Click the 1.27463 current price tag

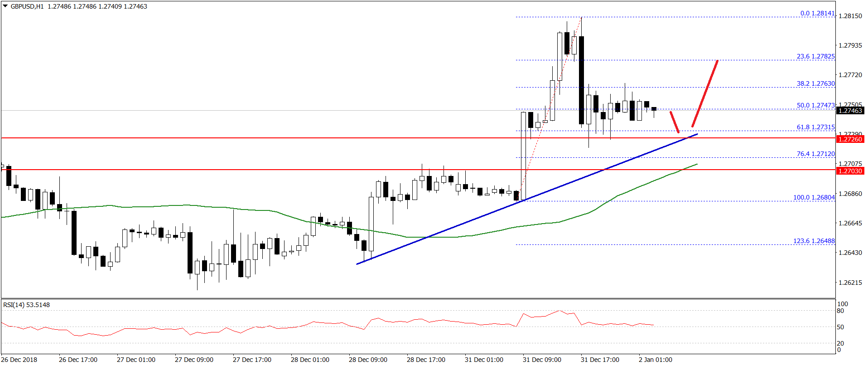(850, 111)
